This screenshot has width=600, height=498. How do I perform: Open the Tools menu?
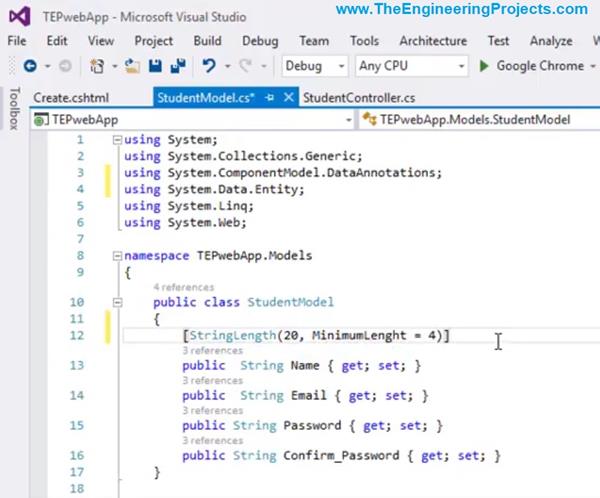[x=365, y=41]
